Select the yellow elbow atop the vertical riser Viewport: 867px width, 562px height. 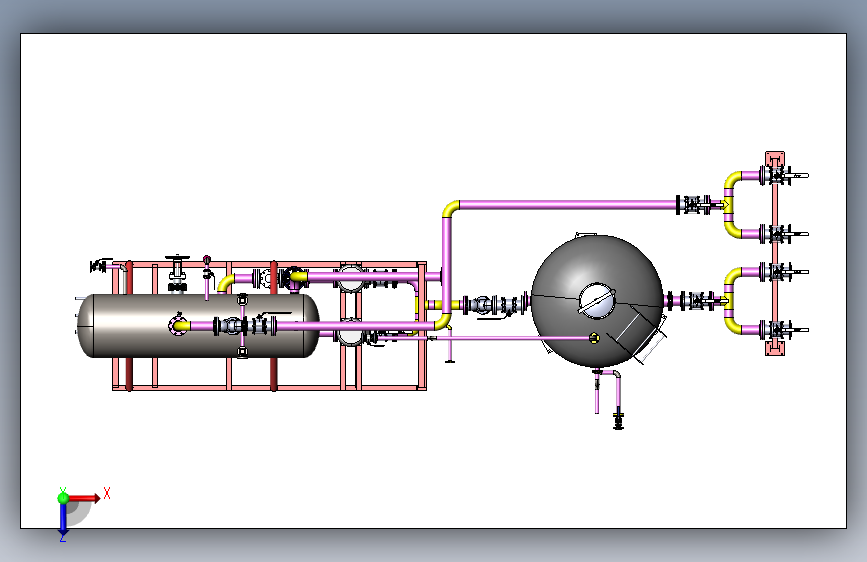point(450,209)
